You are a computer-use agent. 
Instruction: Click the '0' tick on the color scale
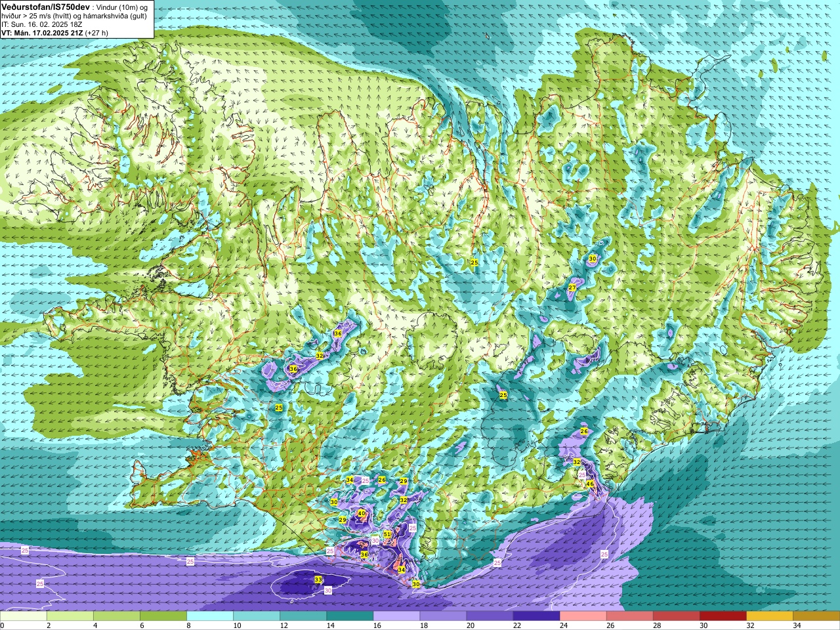coord(2,625)
